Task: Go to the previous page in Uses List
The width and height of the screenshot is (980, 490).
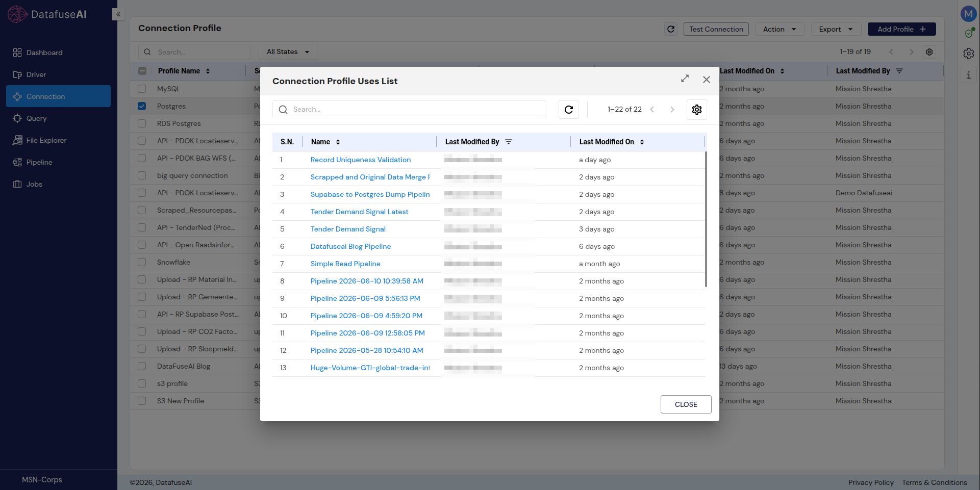Action: [x=652, y=110]
